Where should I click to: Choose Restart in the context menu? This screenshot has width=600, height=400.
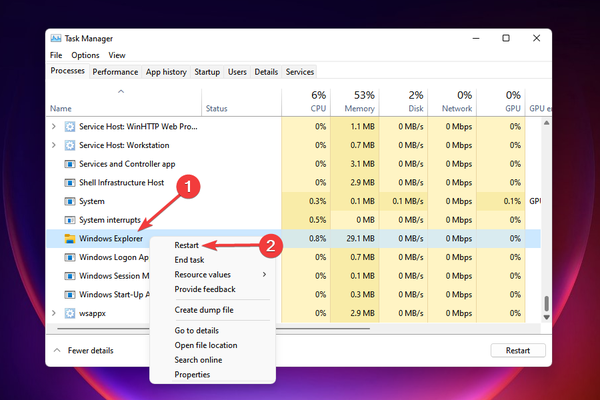[x=186, y=245]
